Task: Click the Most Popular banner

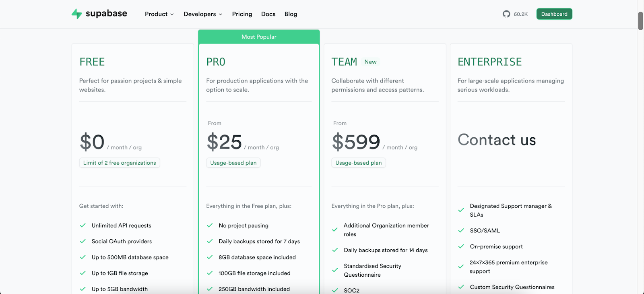Action: tap(259, 37)
